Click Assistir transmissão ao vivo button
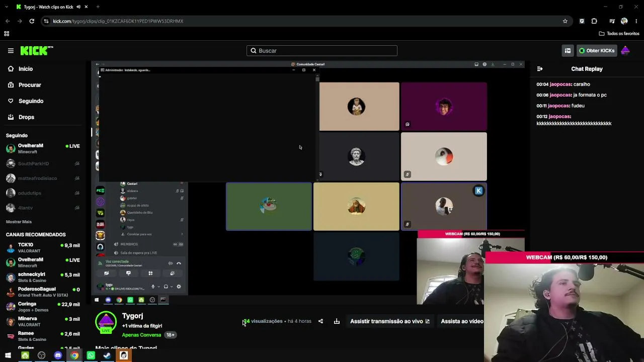The image size is (644, 362). pyautogui.click(x=390, y=321)
